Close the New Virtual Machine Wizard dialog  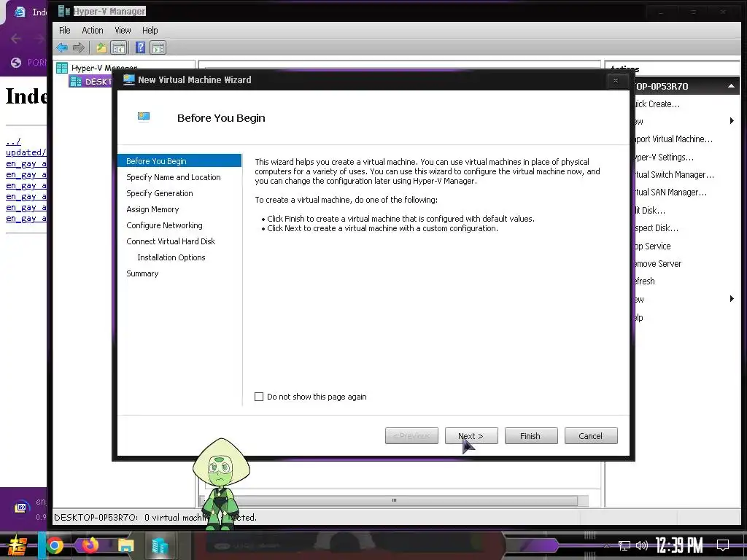click(616, 80)
